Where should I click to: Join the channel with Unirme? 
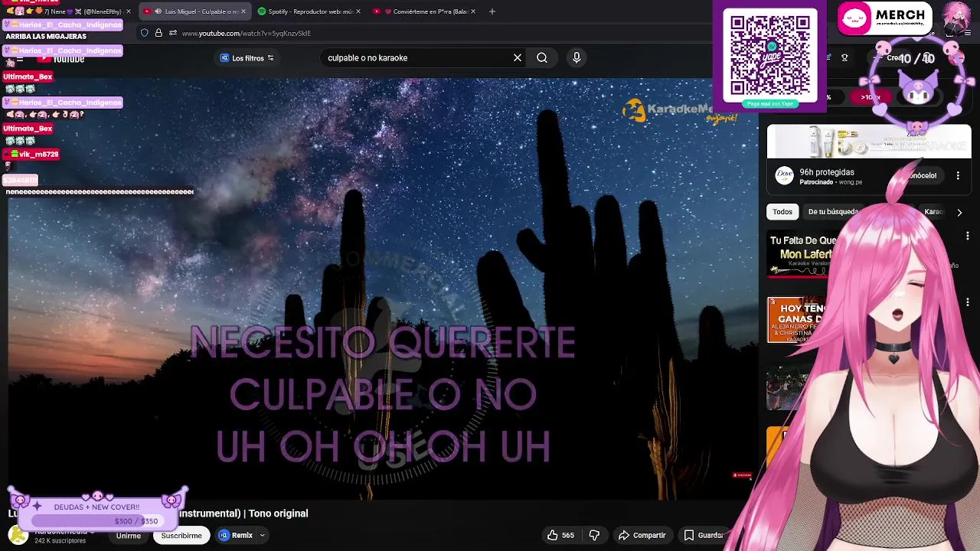click(x=129, y=536)
